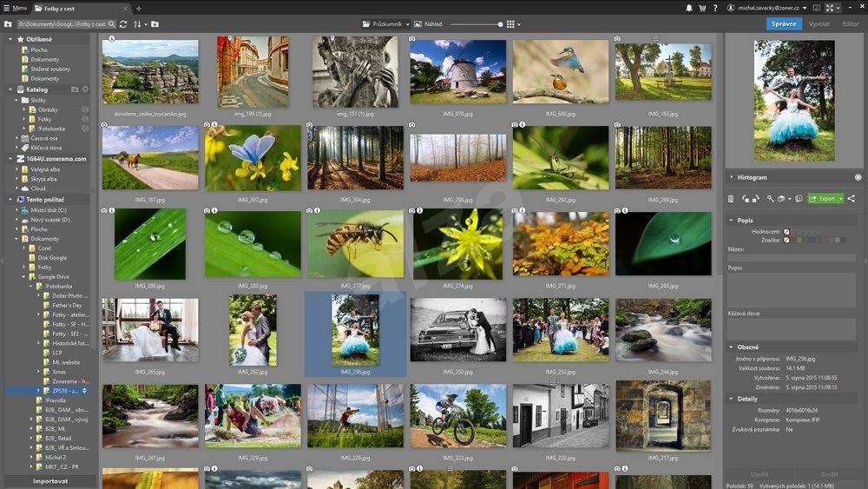
Task: Click add to album icon
Action: (799, 198)
